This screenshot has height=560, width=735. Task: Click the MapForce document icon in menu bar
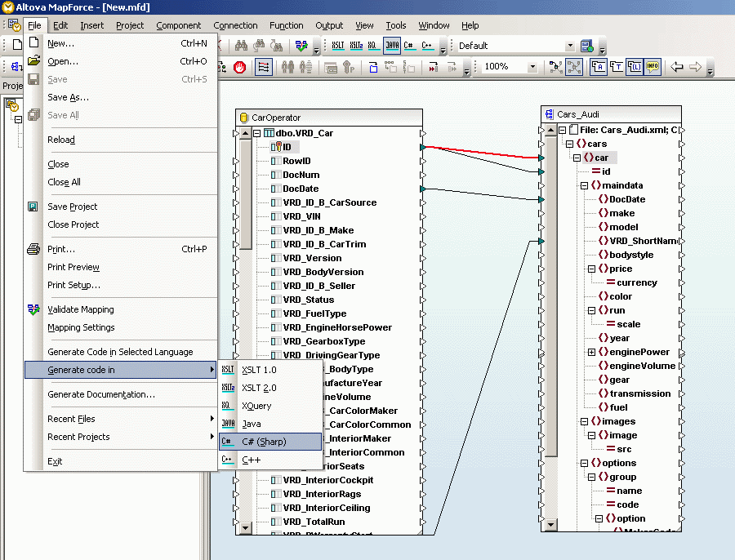[14, 25]
